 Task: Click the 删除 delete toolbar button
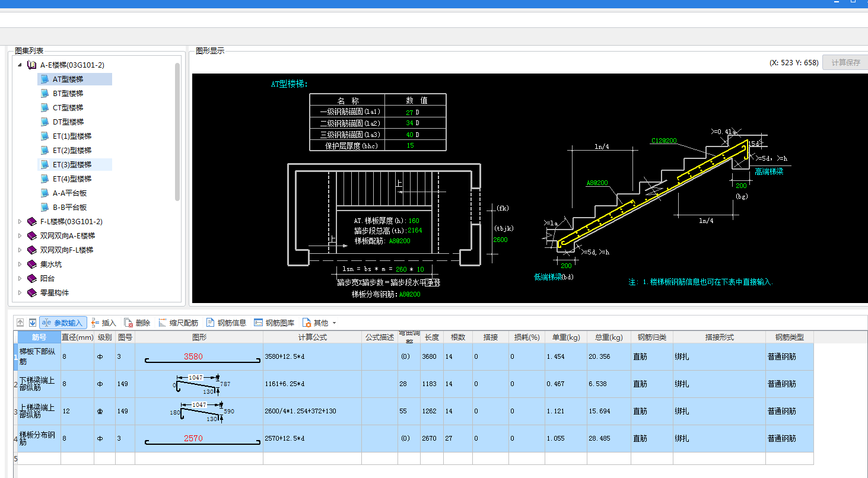[137, 323]
